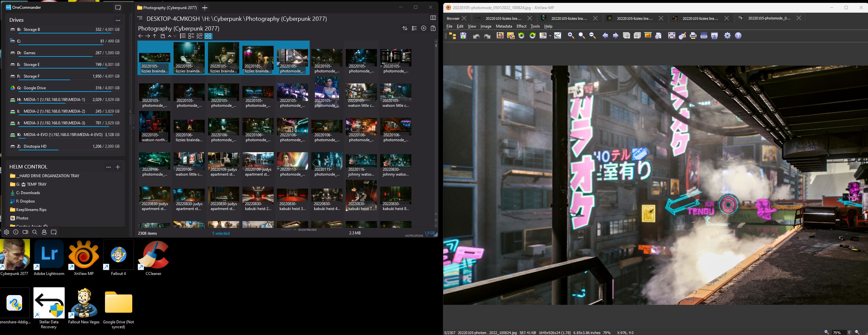Viewport: 868px width, 335px height.
Task: Click the zoom in magnifier in XnView
Action: (571, 36)
